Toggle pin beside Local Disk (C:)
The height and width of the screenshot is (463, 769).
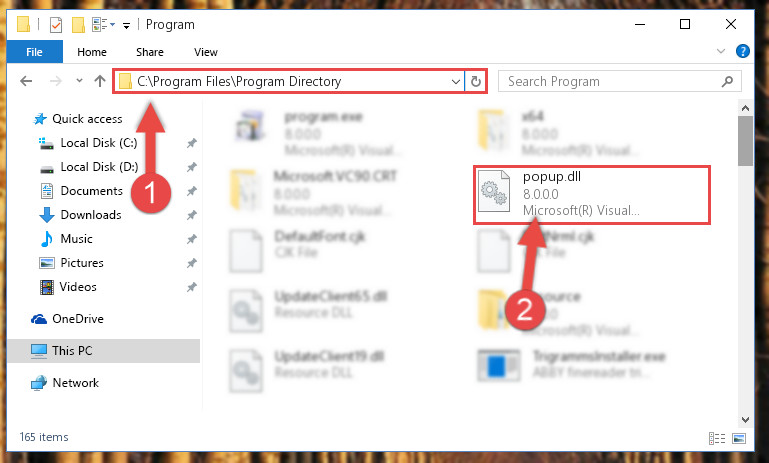tap(192, 143)
